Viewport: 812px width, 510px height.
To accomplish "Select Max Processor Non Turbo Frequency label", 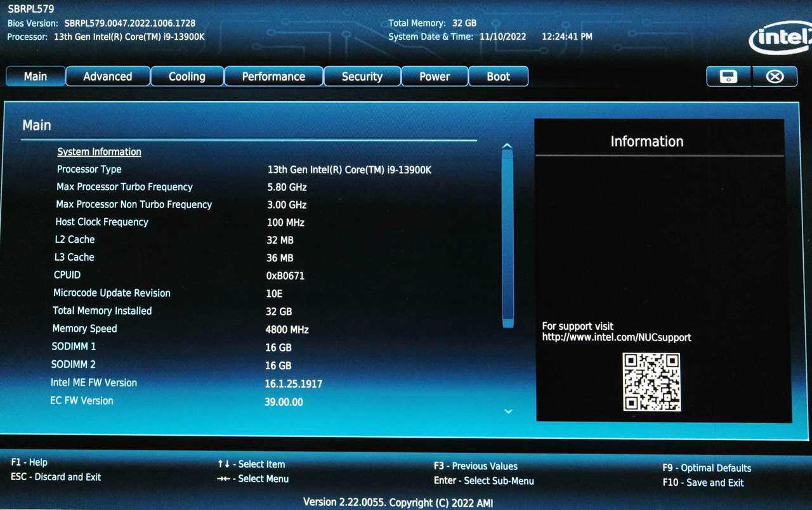I will point(134,204).
